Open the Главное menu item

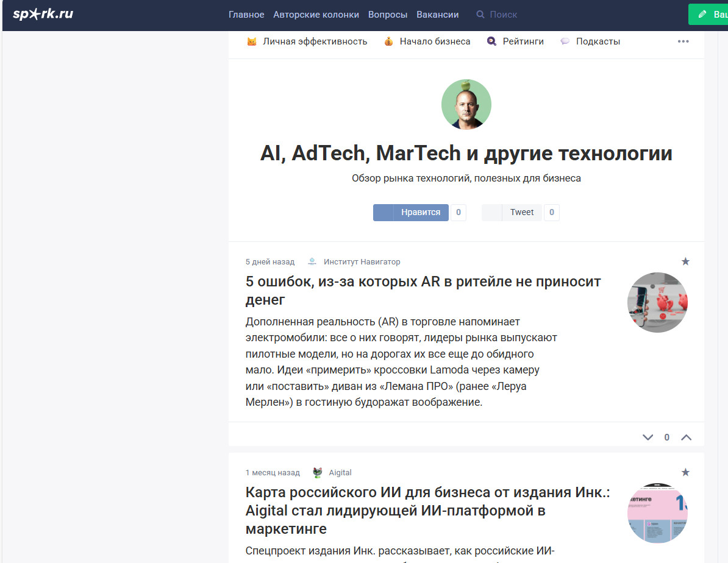(246, 15)
